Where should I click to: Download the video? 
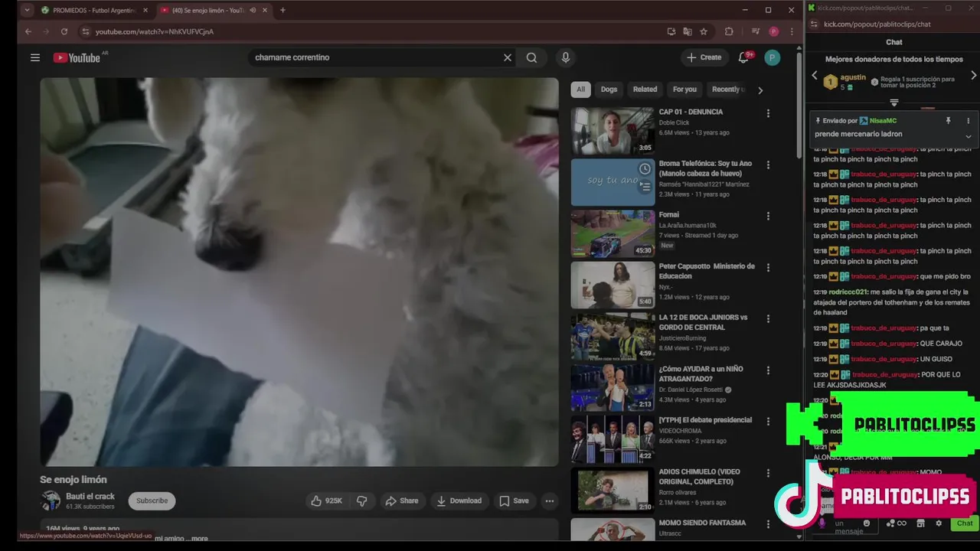tap(459, 500)
